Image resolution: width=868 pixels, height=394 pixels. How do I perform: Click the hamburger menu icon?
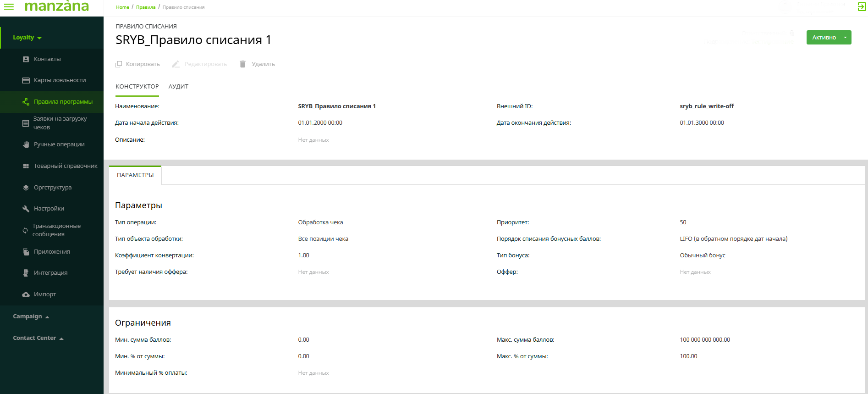(9, 6)
